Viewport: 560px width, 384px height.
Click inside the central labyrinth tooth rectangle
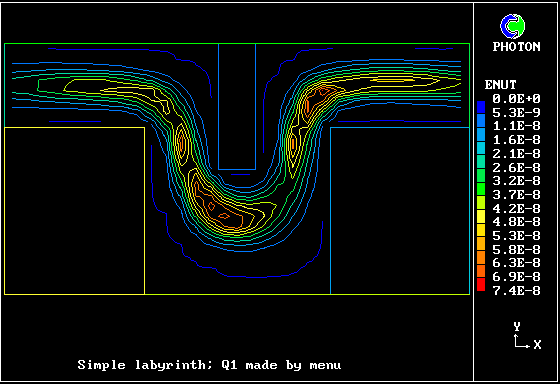point(237,106)
